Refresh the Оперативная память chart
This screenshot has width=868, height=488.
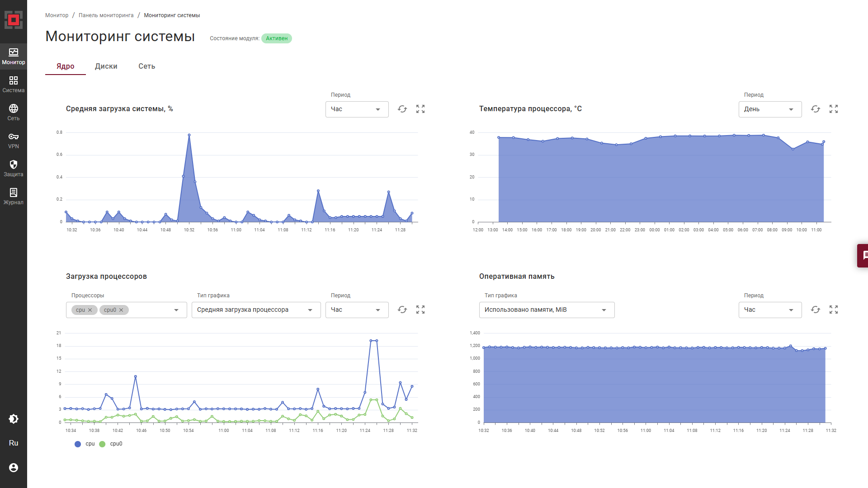click(815, 310)
